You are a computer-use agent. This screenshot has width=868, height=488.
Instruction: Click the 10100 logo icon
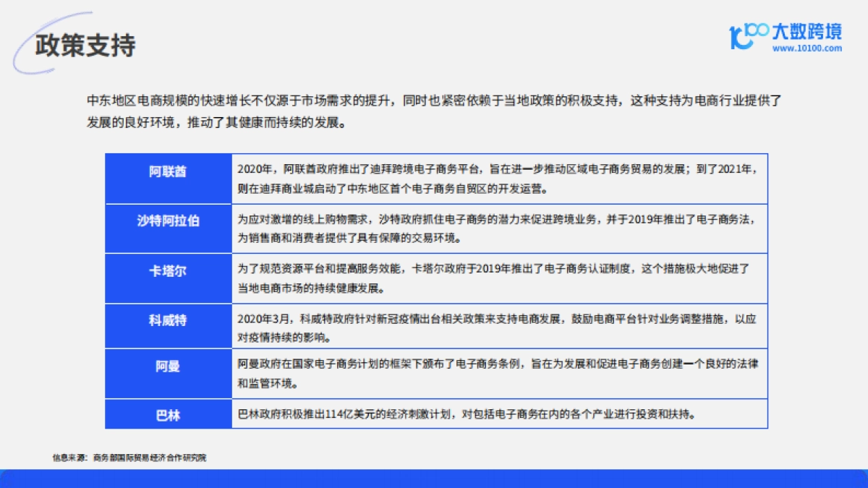[x=747, y=35]
